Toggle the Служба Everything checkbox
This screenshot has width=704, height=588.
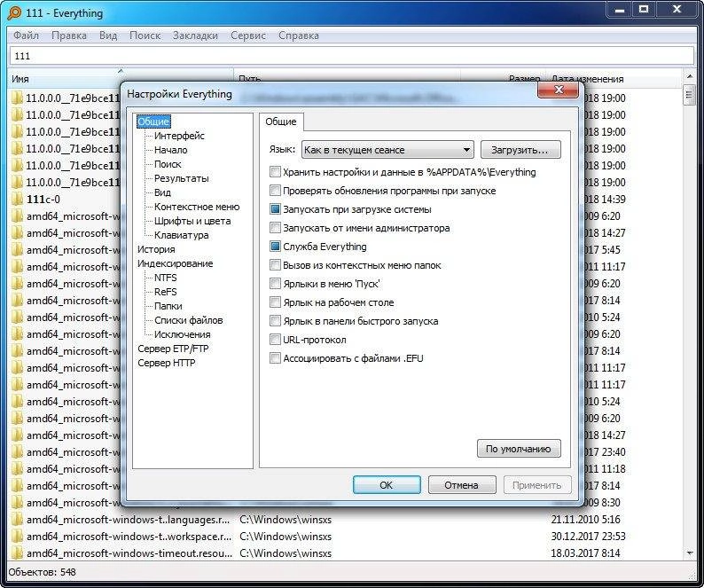tap(275, 247)
